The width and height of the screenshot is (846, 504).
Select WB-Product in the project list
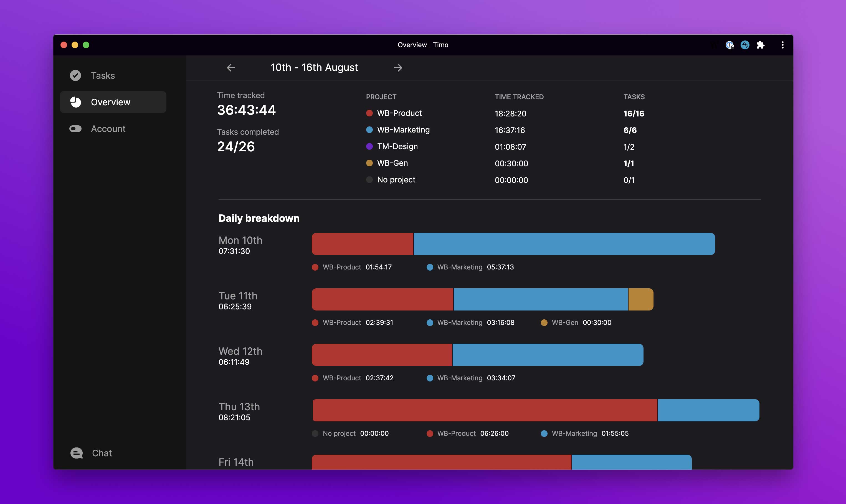coord(399,113)
